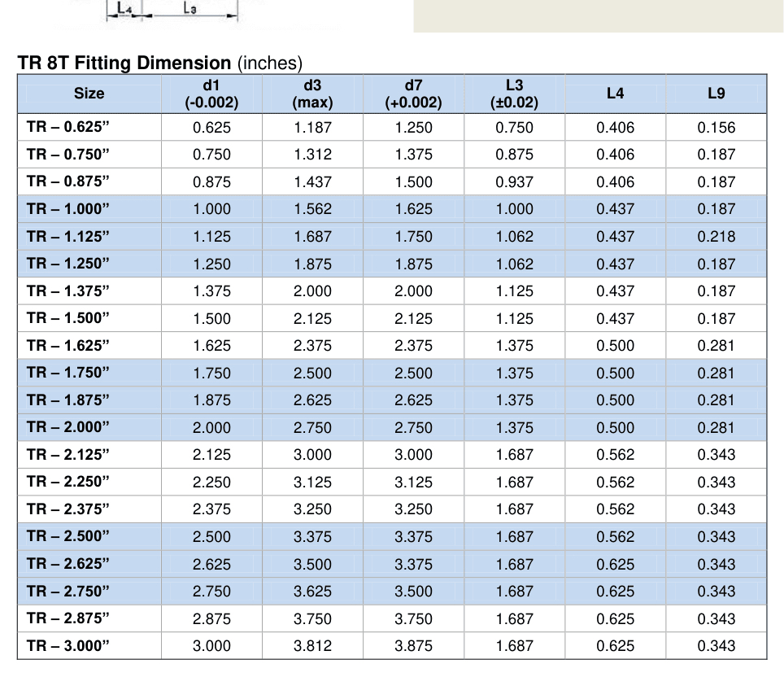Select the TR – 1.000" row label
This screenshot has height=677, width=784.
pyautogui.click(x=68, y=208)
